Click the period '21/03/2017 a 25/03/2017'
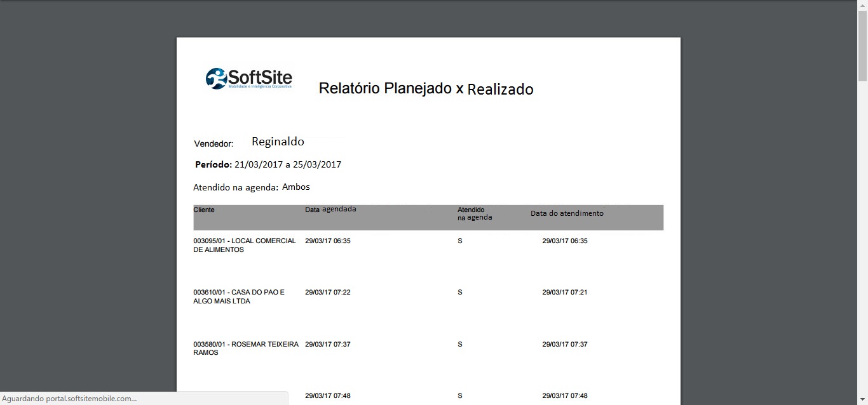Image resolution: width=868 pixels, height=405 pixels. tap(288, 164)
